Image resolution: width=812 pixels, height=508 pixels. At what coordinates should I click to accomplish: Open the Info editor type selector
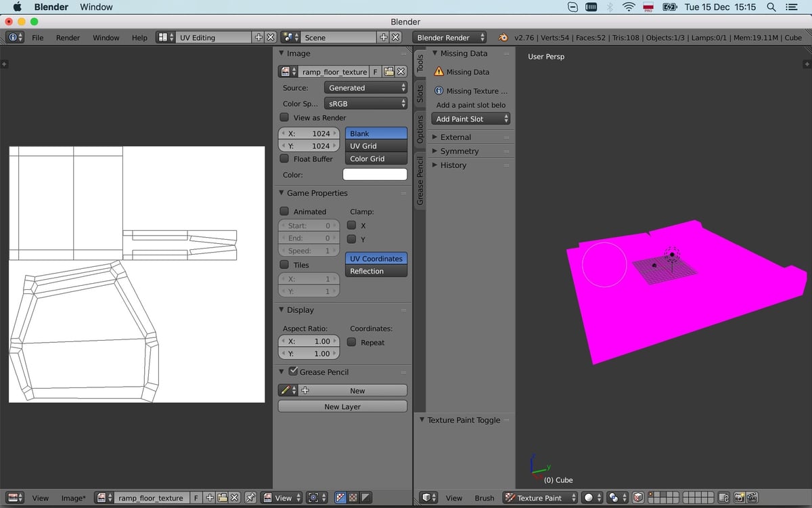click(14, 37)
